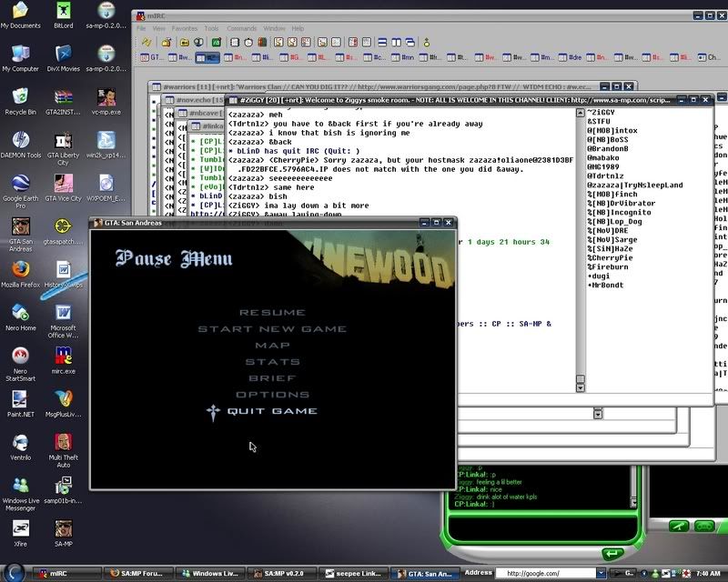Open the Tools menu in mIRC
Viewport: 728px width, 582px height.
point(211,29)
